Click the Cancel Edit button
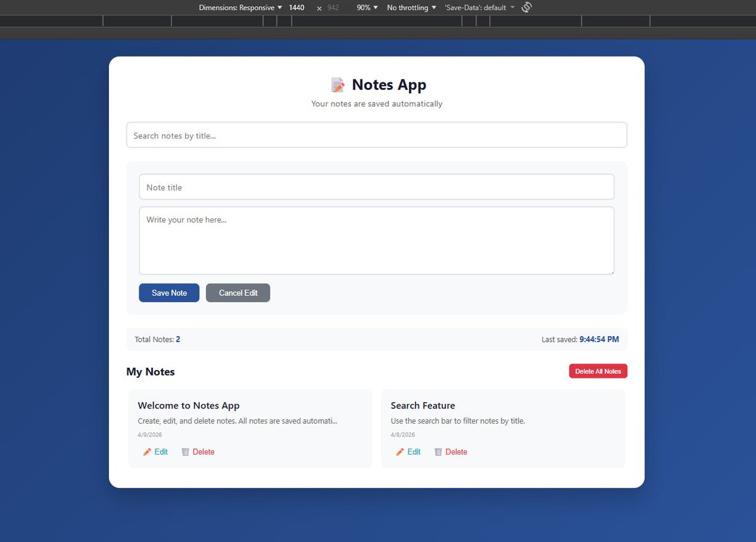Image resolution: width=756 pixels, height=542 pixels. coord(238,293)
